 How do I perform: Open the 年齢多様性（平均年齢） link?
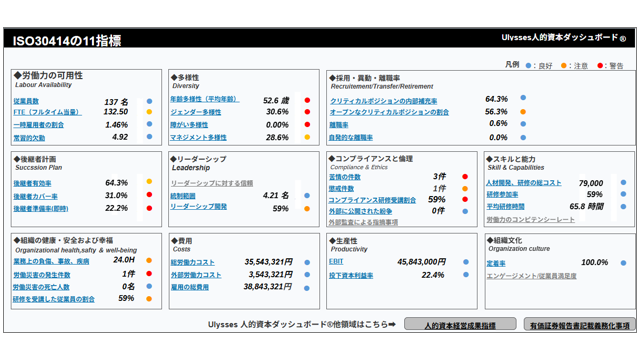pos(205,99)
